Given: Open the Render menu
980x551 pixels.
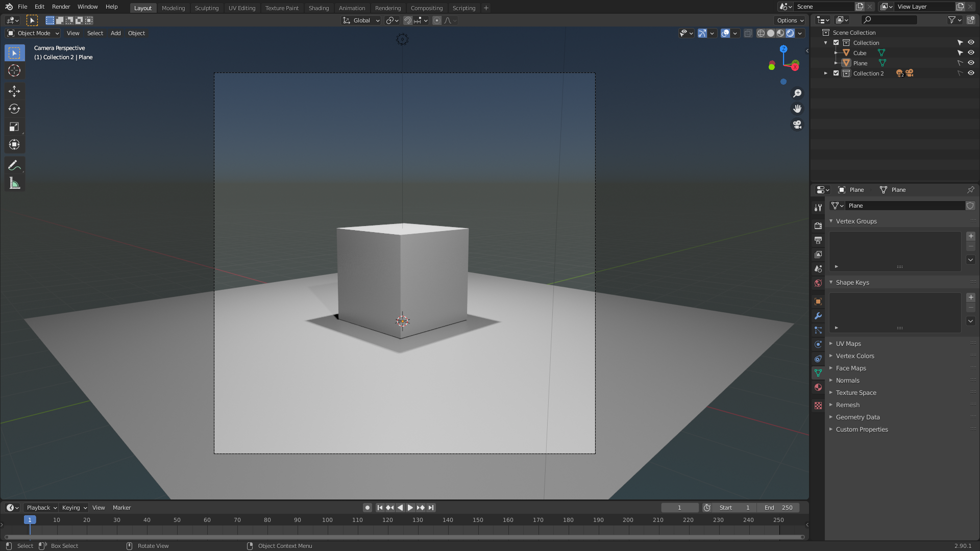Looking at the screenshot, I should tap(61, 7).
